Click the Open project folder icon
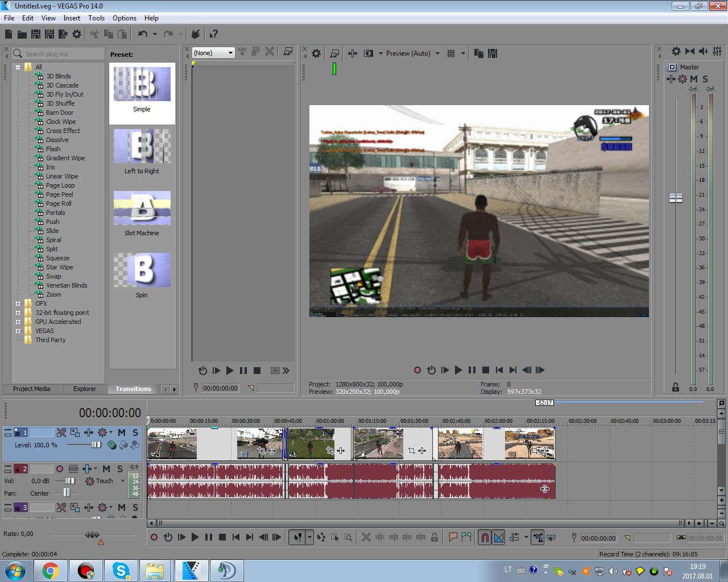Screen dimensions: 728x582 22,34
